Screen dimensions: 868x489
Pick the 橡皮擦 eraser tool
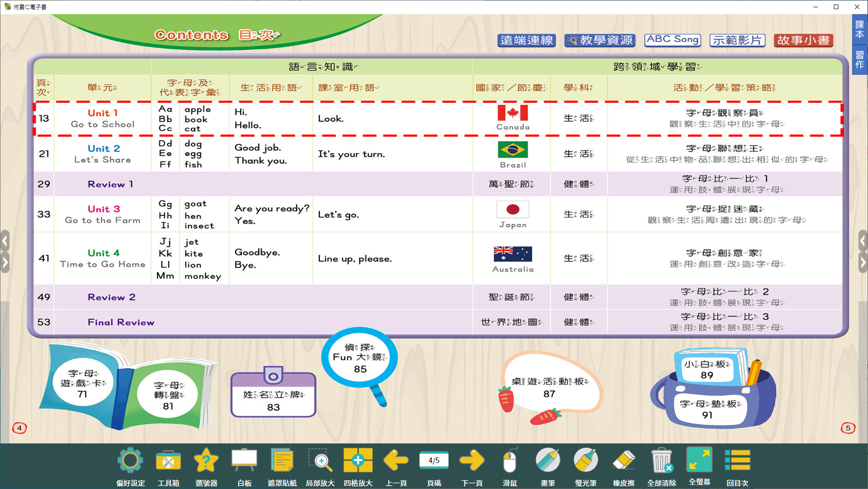click(623, 461)
